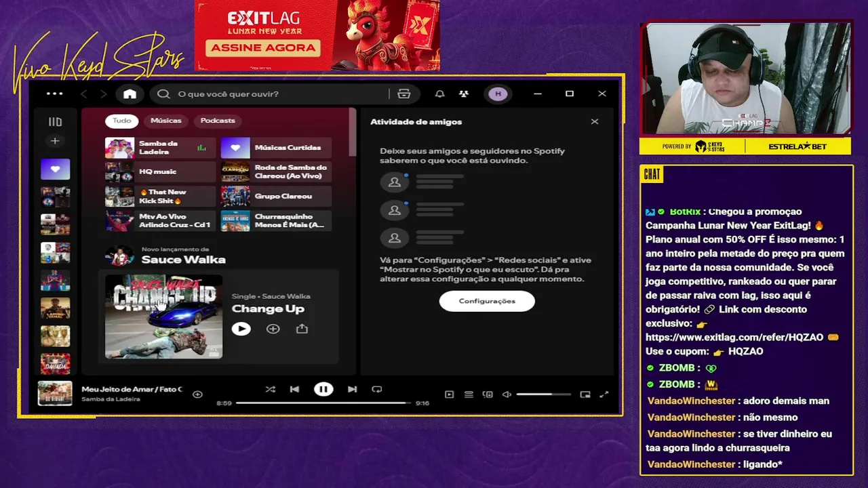The image size is (868, 488).
Task: Skip to next track
Action: [352, 389]
